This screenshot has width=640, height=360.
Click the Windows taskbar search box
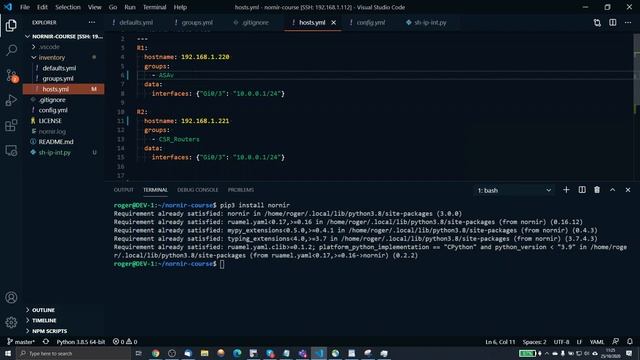pos(73,353)
